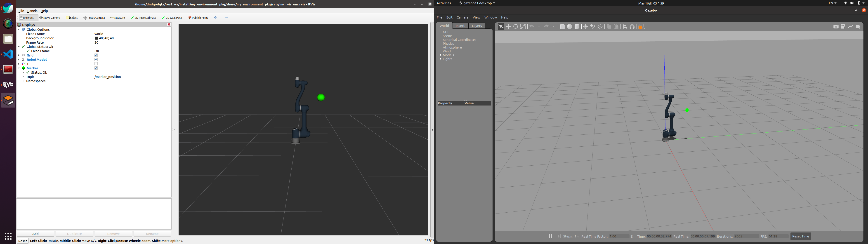Activate Publish Point tool
Viewport: 868px width, 244px height.
pyautogui.click(x=198, y=18)
